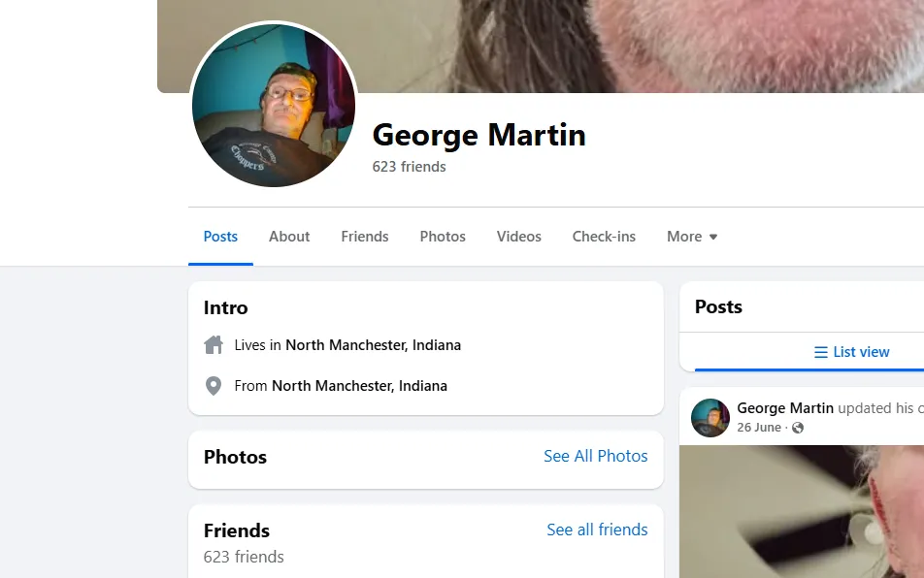Click the post author's avatar thumbnail
Viewport: 924px width, 578px height.
(709, 417)
